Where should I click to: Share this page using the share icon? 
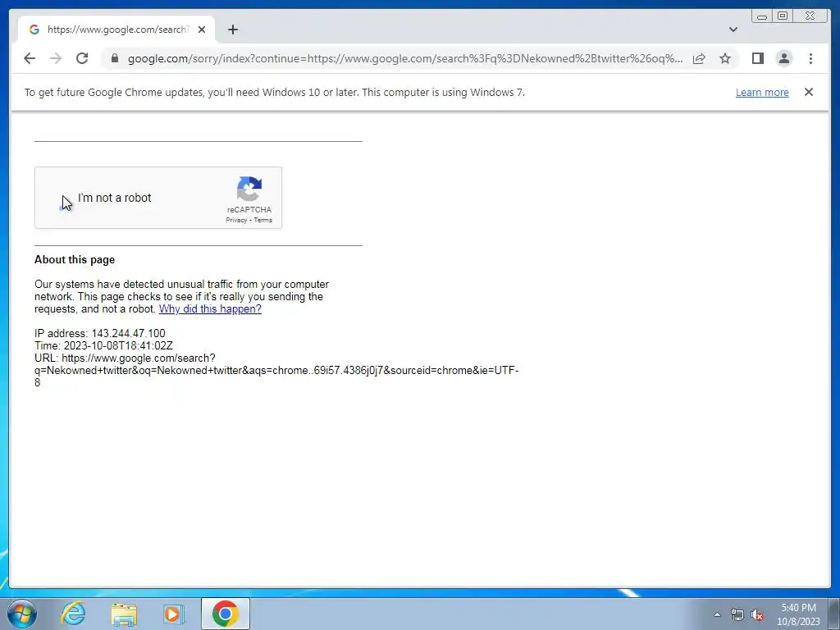click(x=699, y=58)
